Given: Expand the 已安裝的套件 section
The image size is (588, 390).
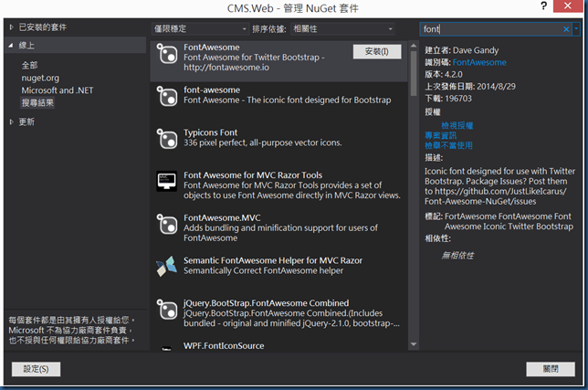Looking at the screenshot, I should 11,27.
